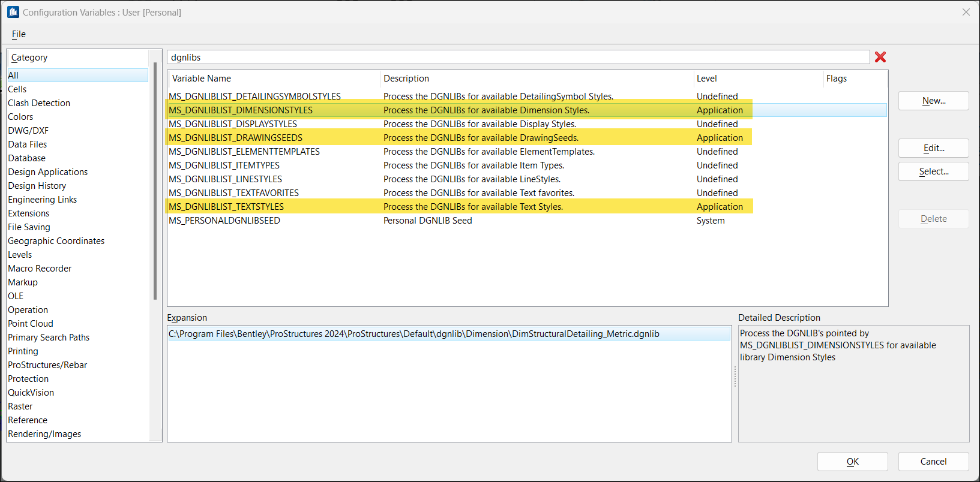The height and width of the screenshot is (482, 980).
Task: Select the Cells category
Action: pyautogui.click(x=17, y=89)
